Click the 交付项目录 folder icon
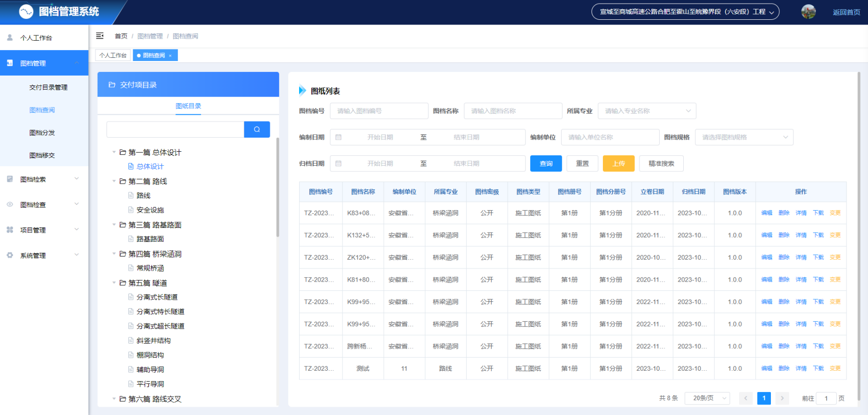The width and height of the screenshot is (868, 415). pyautogui.click(x=112, y=84)
